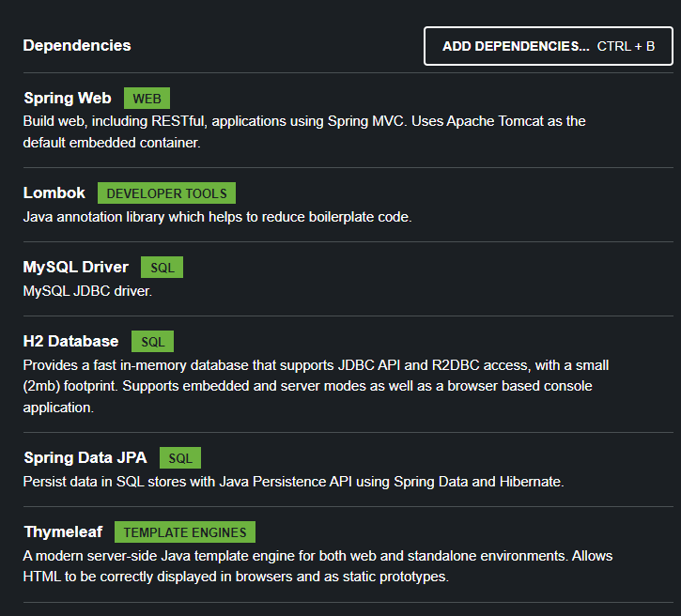Select the Lombok dependency title
Image resolution: width=681 pixels, height=616 pixels.
pyautogui.click(x=54, y=192)
